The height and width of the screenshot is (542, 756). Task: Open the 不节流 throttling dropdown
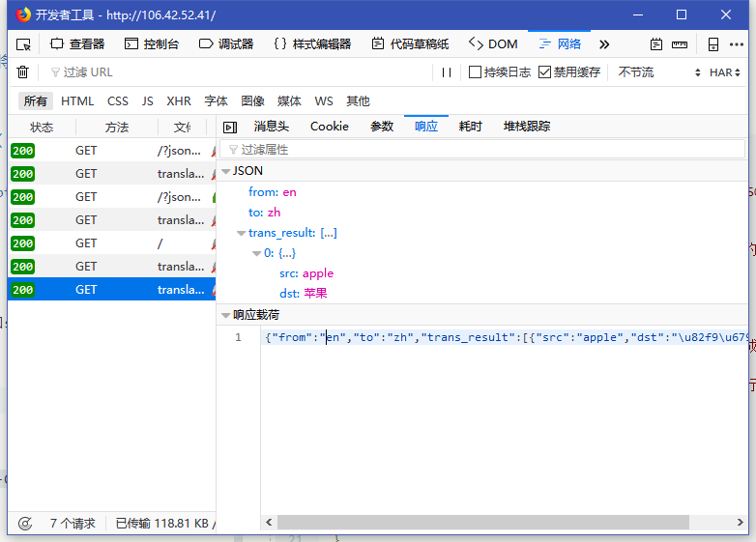(x=658, y=72)
